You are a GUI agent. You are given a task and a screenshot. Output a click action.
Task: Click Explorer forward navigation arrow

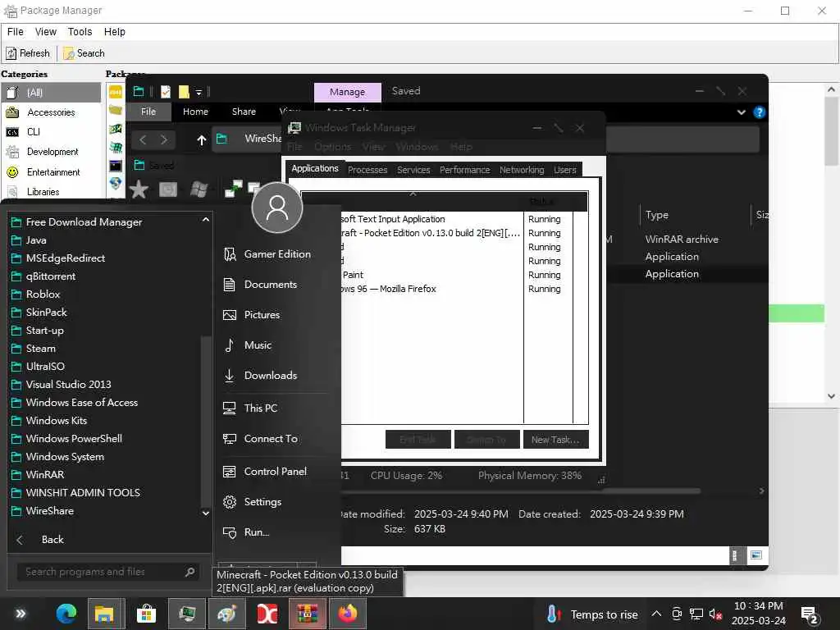pos(164,139)
